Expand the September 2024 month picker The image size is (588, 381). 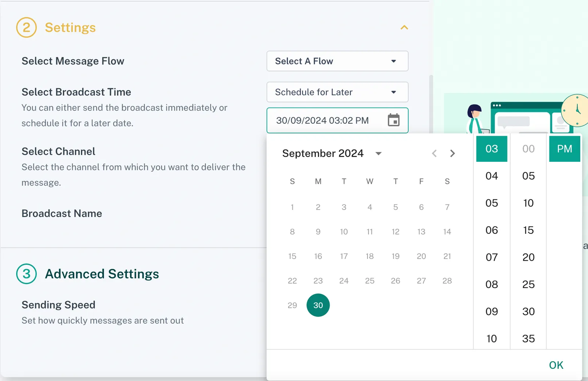378,153
